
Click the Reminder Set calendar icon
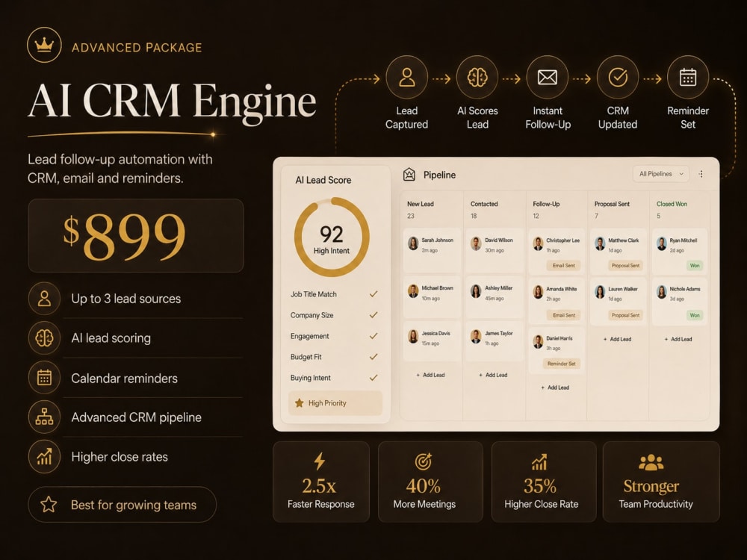688,77
